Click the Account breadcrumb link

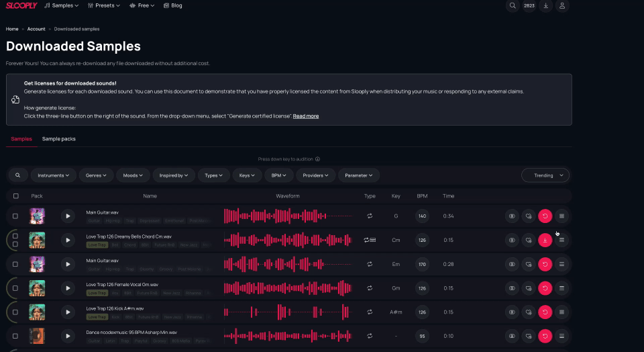(36, 29)
